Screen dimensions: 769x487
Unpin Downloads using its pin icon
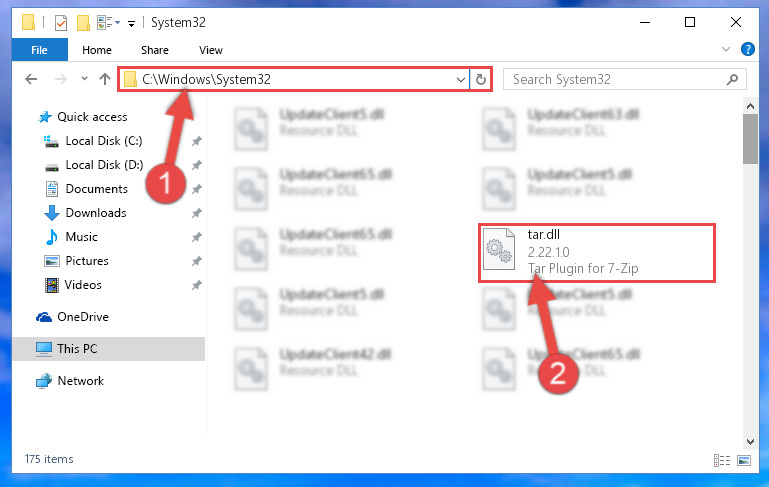pos(196,213)
